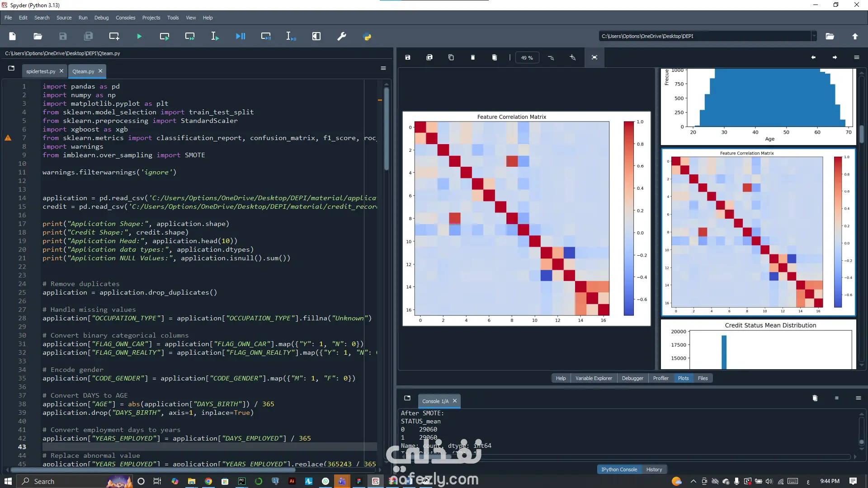868x488 pixels.
Task: Open the working directory path dropdown
Action: (814, 36)
